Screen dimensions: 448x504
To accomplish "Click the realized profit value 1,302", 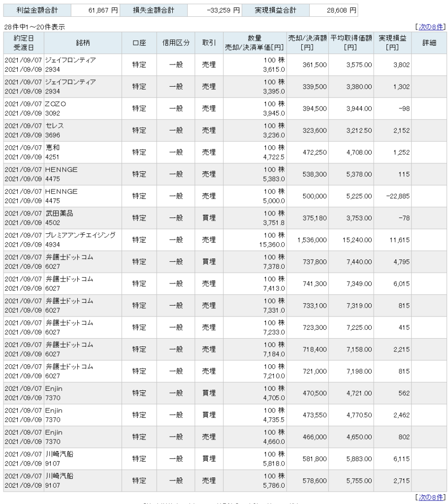I will 401,87.
